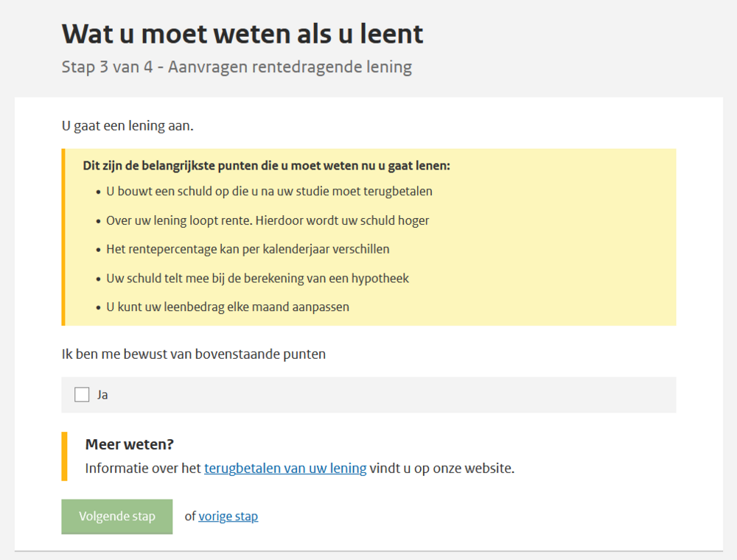Viewport: 737px width, 560px height.
Task: Click bullet about 'berekening van een hypotheek'
Action: point(257,279)
